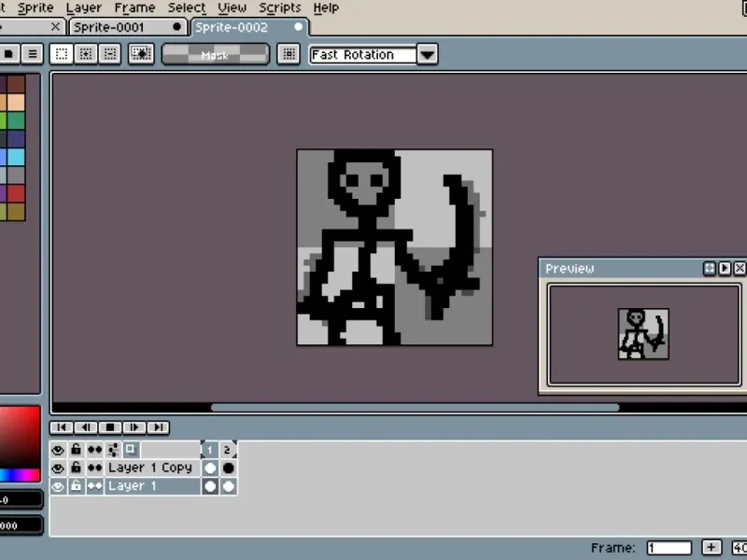Switch to the Sprite-0001 tab
The image size is (747, 560).
pos(127,27)
